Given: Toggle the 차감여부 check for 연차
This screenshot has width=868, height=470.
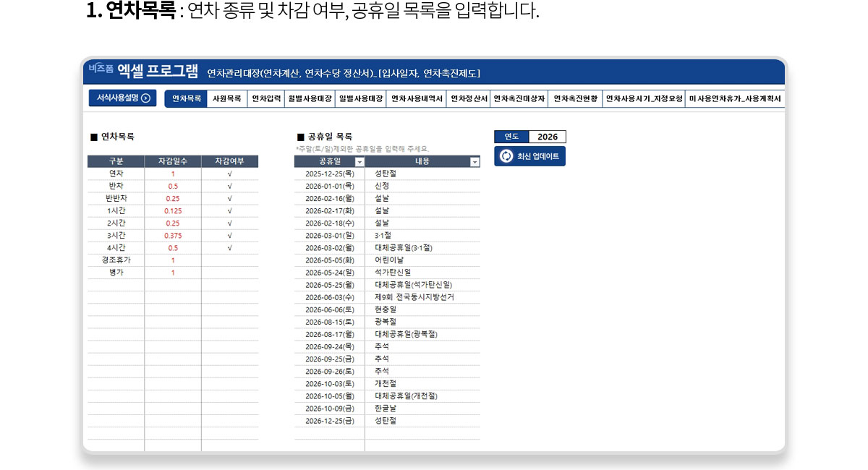Looking at the screenshot, I should (x=229, y=174).
